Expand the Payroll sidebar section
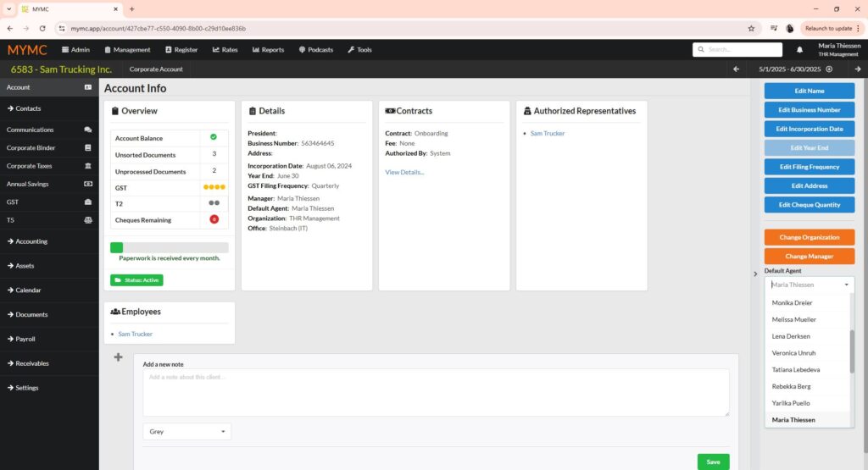This screenshot has width=868, height=470. click(x=49, y=339)
